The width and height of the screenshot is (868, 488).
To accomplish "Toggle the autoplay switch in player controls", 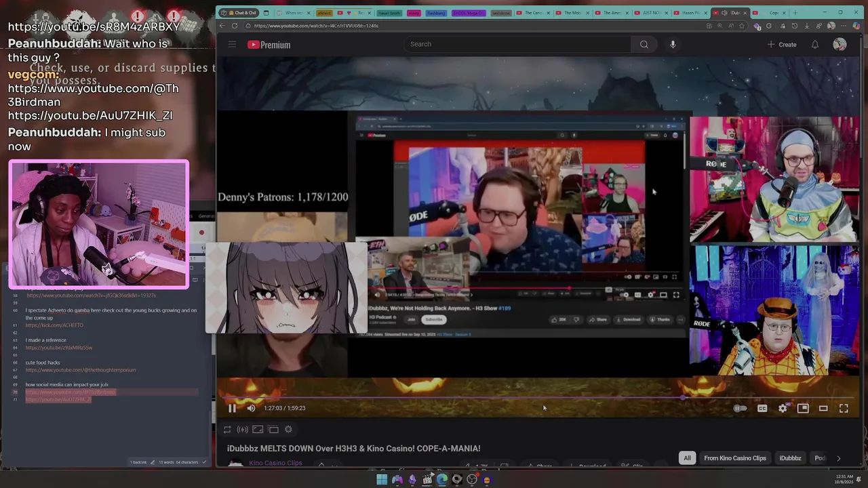I will point(740,408).
